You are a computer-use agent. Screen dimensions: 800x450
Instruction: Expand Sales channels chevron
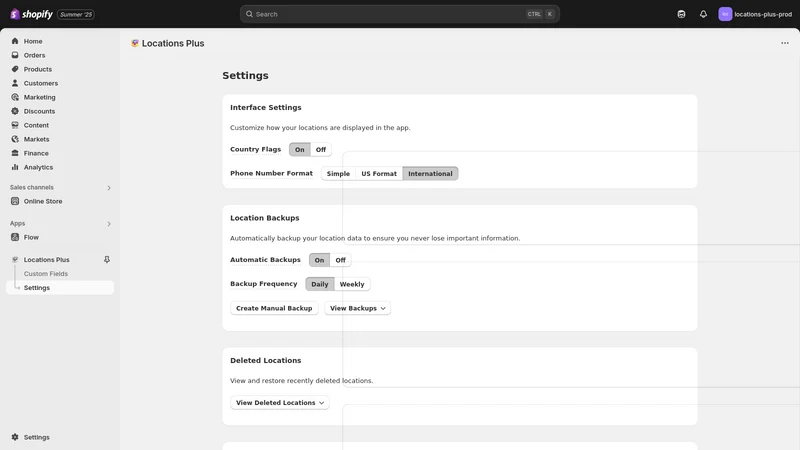tap(109, 188)
